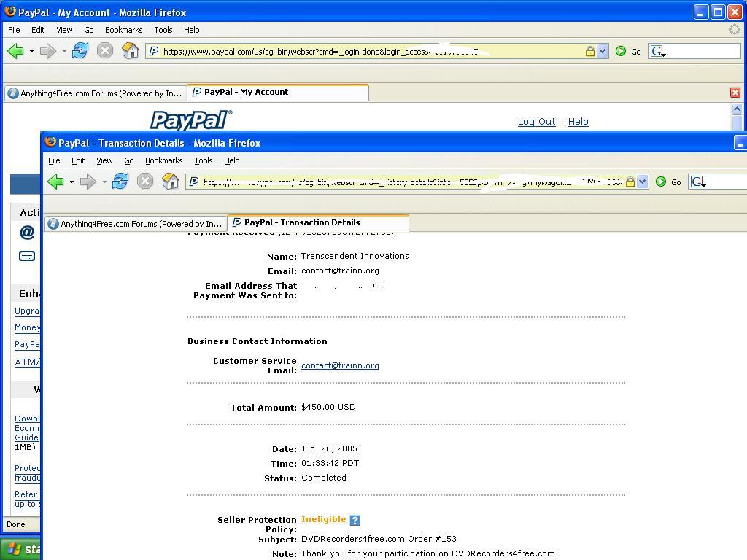
Task: Reload page in My Account window
Action: (80, 50)
